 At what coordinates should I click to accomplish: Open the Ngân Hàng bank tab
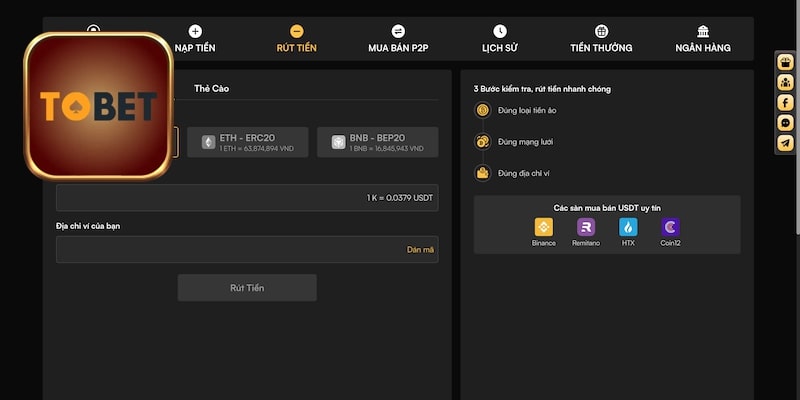click(703, 39)
